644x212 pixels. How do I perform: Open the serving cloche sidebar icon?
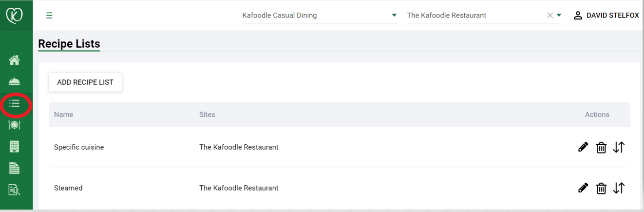15,82
